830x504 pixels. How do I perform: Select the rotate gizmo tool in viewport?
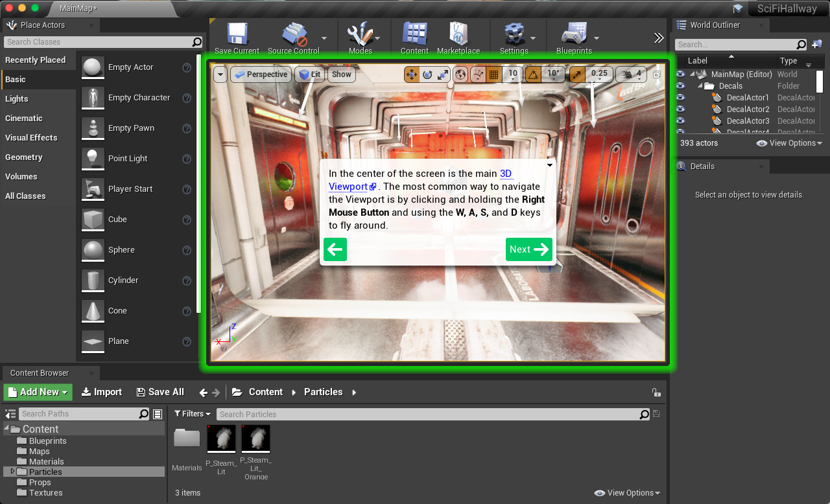pos(427,74)
